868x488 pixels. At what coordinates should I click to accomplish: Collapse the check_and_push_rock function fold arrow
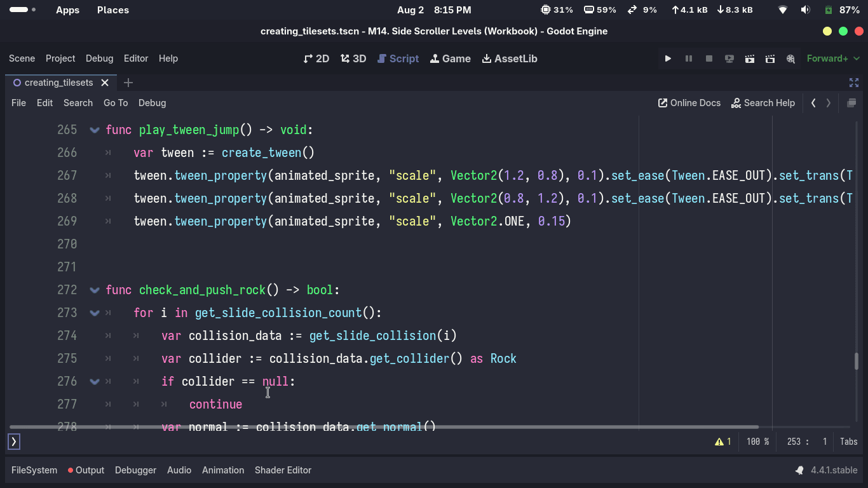point(94,290)
